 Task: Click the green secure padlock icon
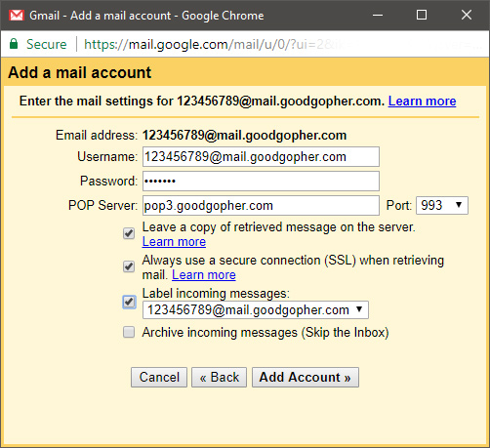[x=14, y=44]
